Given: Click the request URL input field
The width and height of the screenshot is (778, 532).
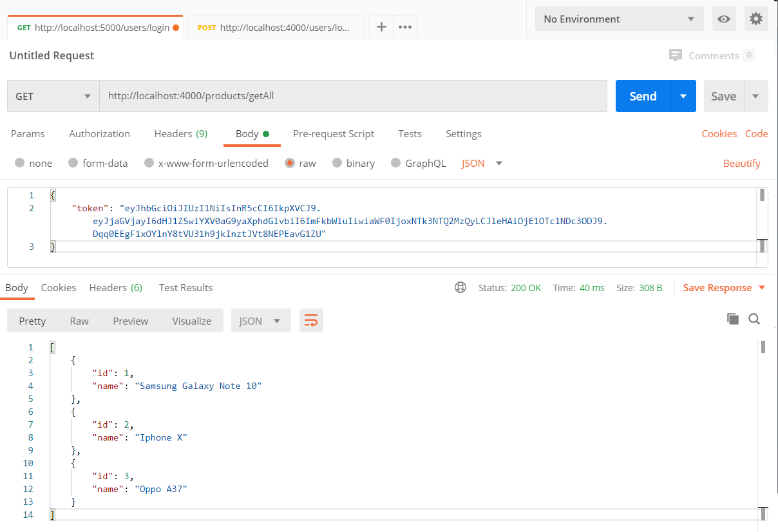Looking at the screenshot, I should click(x=353, y=96).
